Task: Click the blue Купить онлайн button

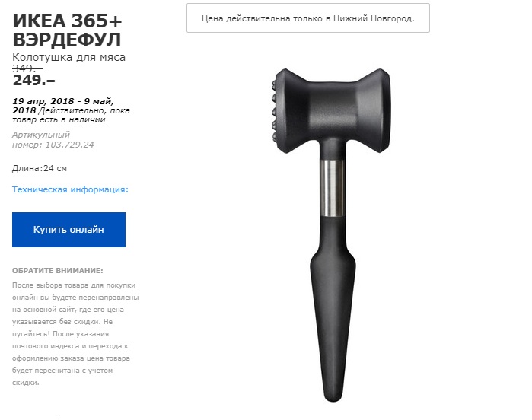Action: pyautogui.click(x=68, y=230)
